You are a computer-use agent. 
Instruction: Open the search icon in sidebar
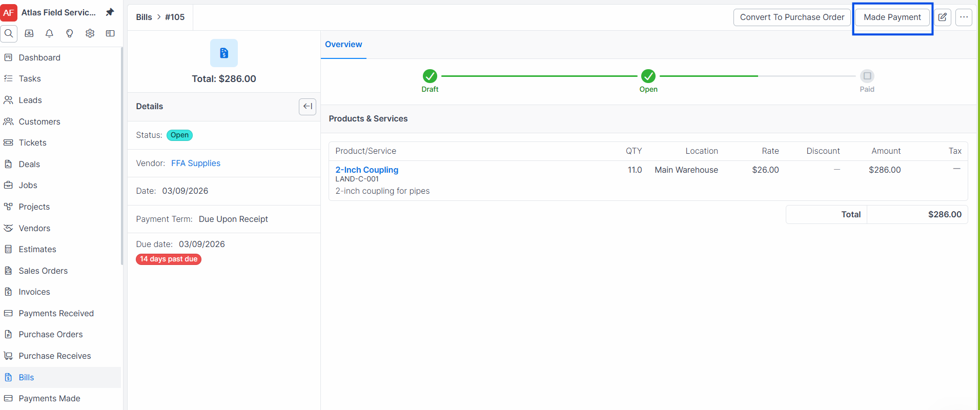9,33
